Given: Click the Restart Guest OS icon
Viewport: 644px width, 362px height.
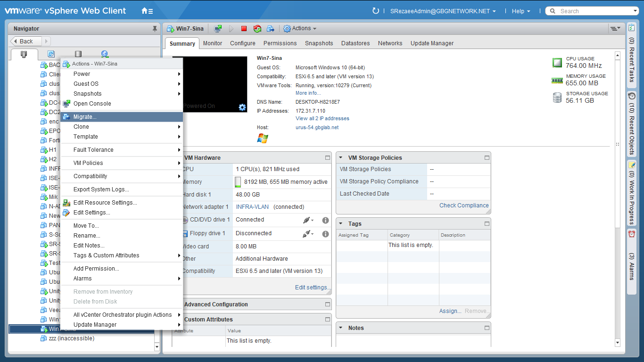Looking at the screenshot, I should point(257,29).
